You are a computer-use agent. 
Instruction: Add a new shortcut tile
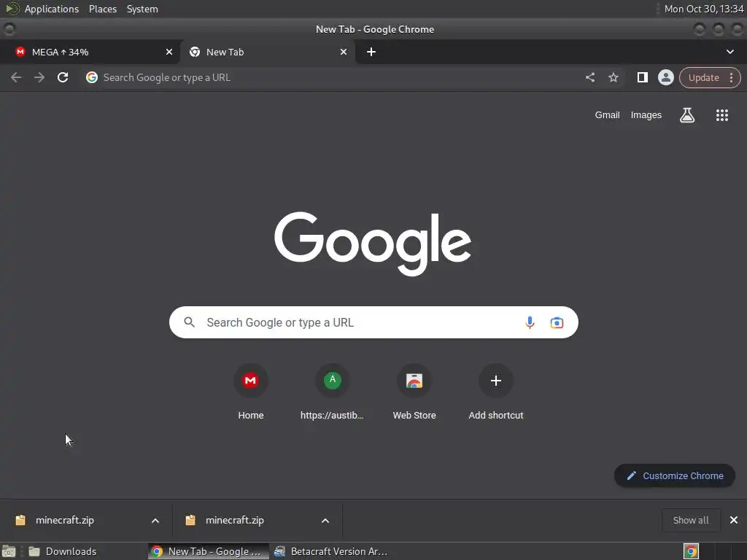click(x=496, y=392)
